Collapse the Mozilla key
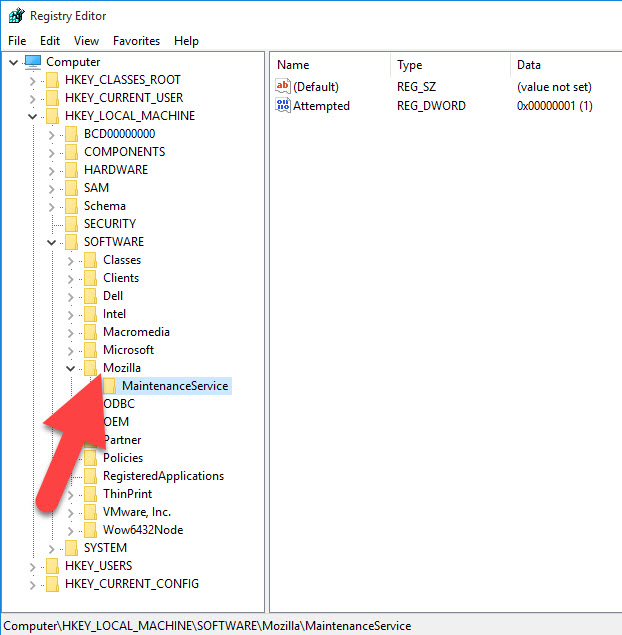 pyautogui.click(x=70, y=369)
